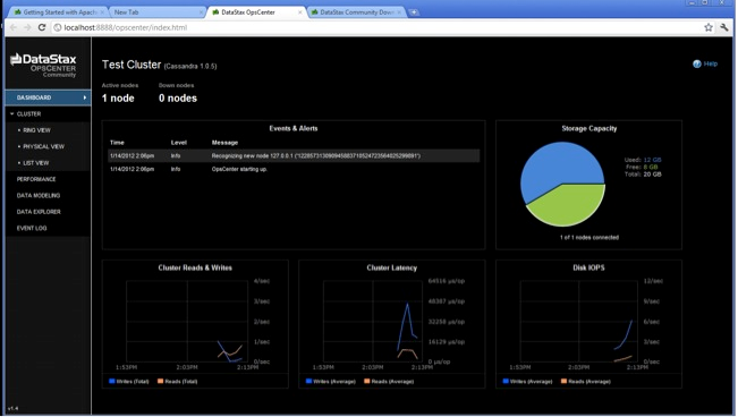Close the DataStax OpsCenter tab
Image resolution: width=738 pixels, height=417 pixels.
[300, 12]
